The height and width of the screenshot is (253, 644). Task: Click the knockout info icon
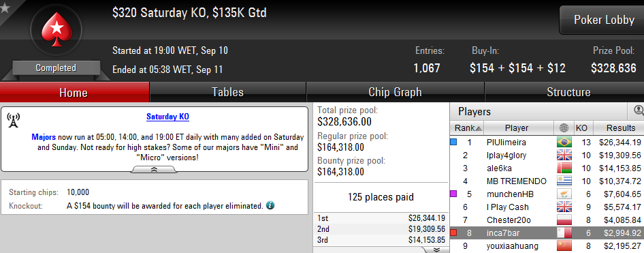270,205
